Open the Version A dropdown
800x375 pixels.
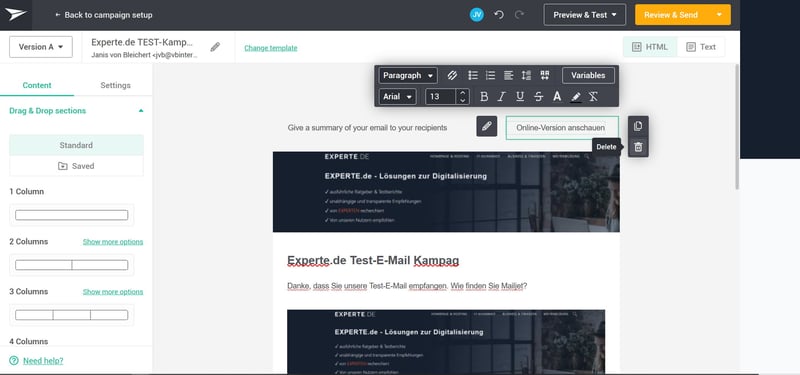click(x=41, y=47)
